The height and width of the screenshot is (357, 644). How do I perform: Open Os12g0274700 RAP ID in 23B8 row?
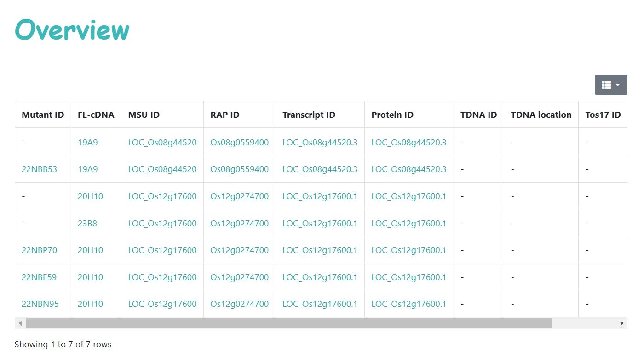coord(240,224)
